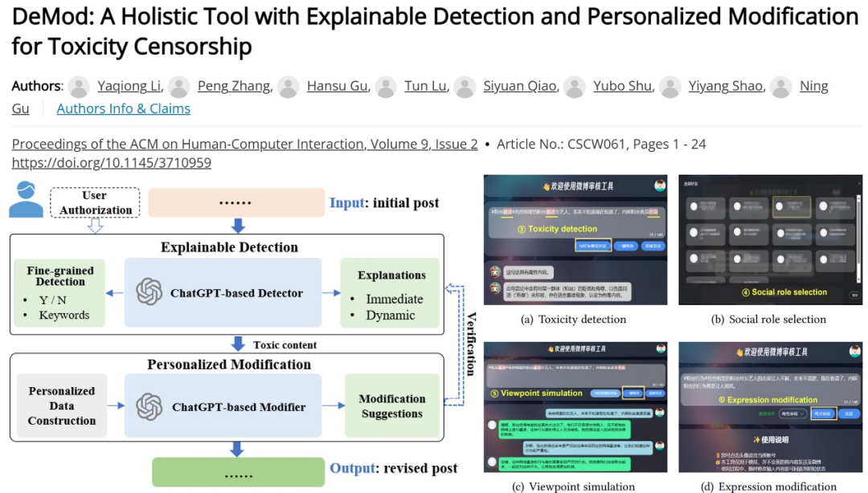
Task: Open the Yiyang Shao author name link
Action: (x=727, y=87)
